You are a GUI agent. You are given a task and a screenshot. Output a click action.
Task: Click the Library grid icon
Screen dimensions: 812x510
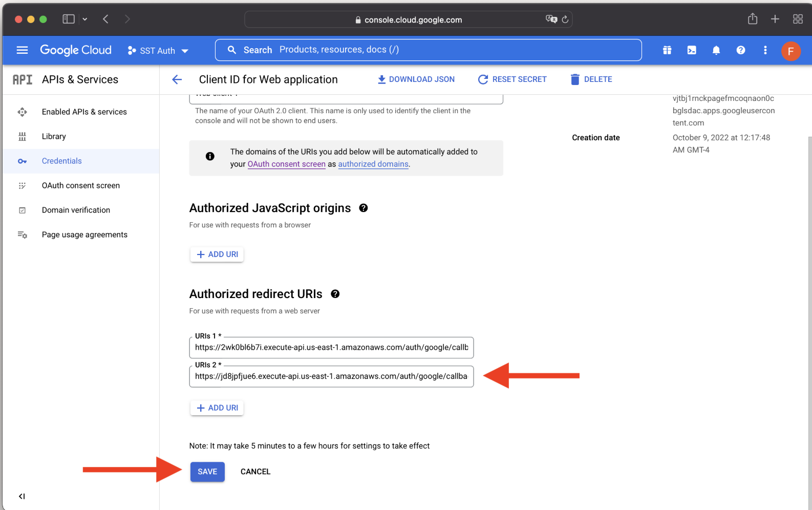click(x=22, y=136)
